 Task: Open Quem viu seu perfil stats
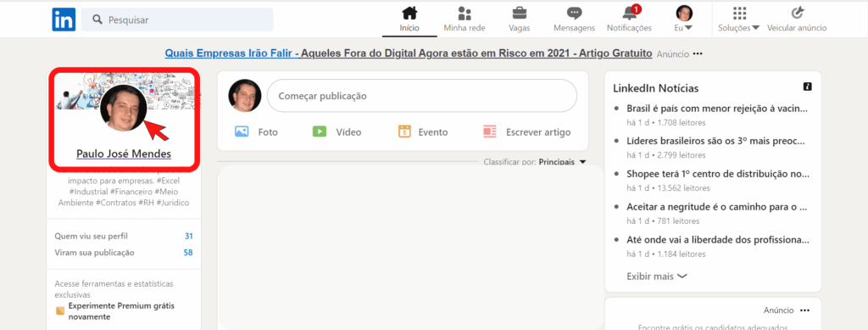[124, 236]
